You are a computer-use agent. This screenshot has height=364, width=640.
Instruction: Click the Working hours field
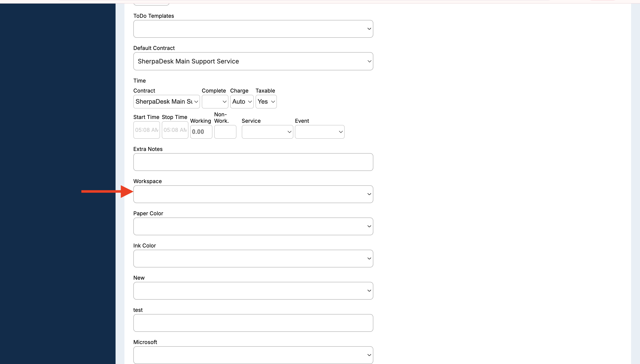[201, 132]
